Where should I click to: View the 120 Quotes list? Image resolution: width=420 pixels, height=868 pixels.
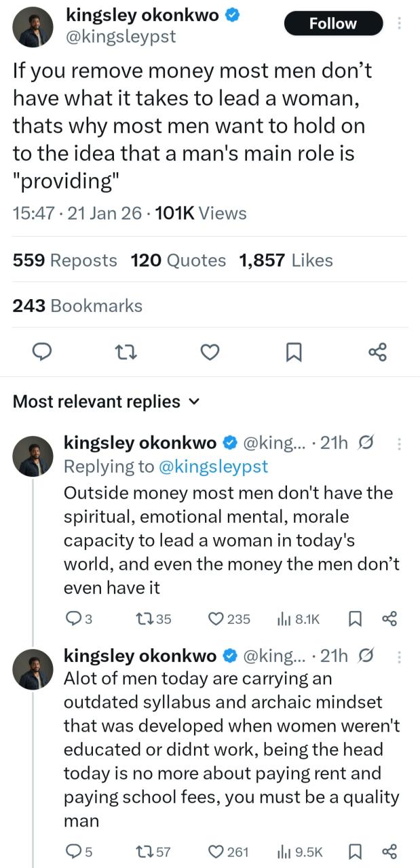coord(178,260)
